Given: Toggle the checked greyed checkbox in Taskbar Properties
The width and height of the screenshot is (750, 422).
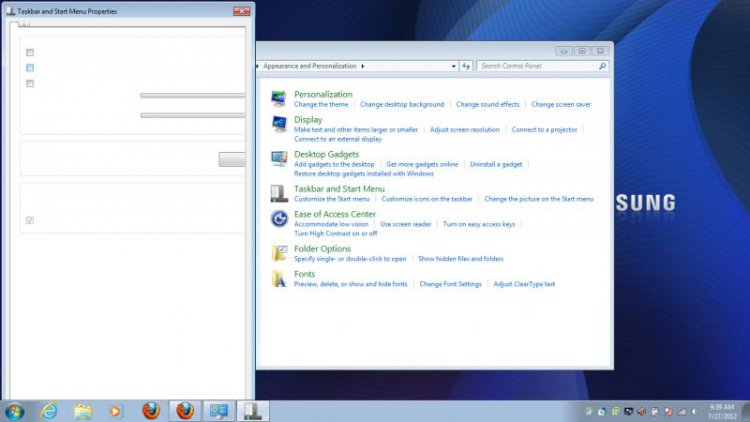Looking at the screenshot, I should pos(30,220).
